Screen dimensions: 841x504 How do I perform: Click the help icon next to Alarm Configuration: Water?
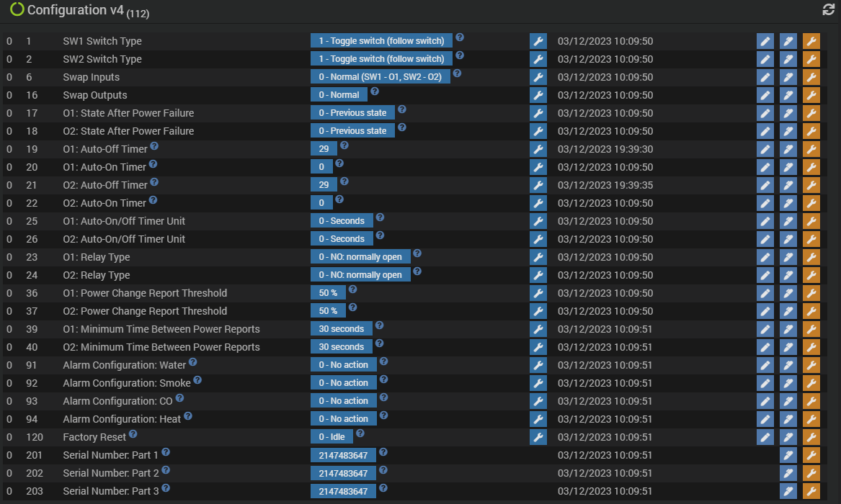[x=193, y=362]
